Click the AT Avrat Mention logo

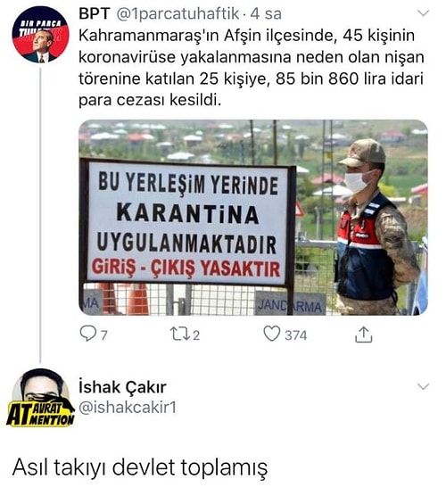tap(40, 413)
